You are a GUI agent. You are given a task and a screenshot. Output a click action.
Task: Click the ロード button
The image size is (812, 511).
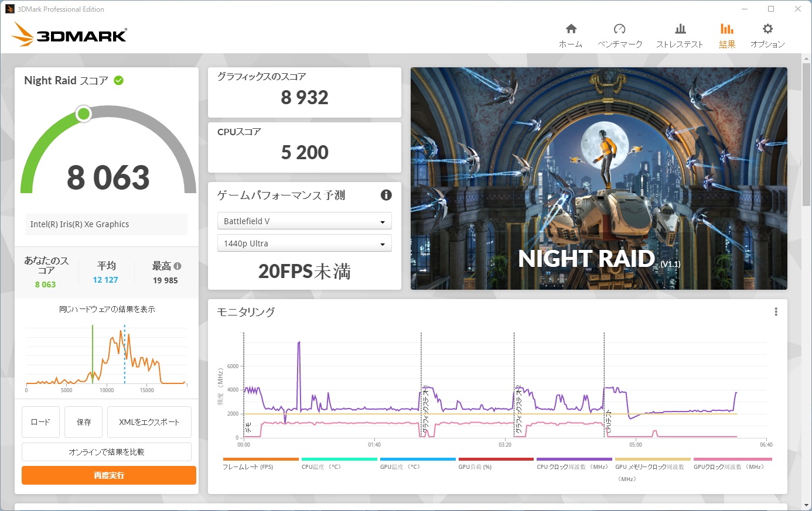(40, 422)
